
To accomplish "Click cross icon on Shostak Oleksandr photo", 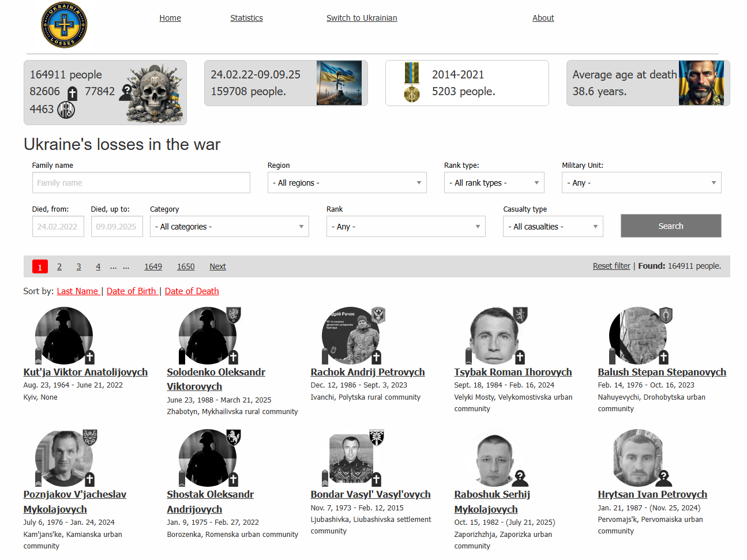I will [234, 479].
